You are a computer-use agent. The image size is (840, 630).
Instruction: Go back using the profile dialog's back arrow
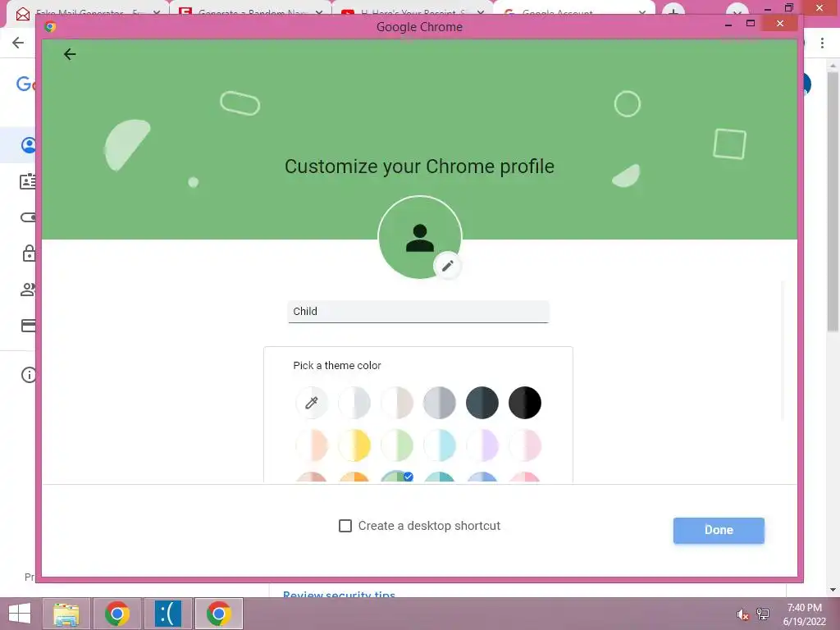pos(70,54)
